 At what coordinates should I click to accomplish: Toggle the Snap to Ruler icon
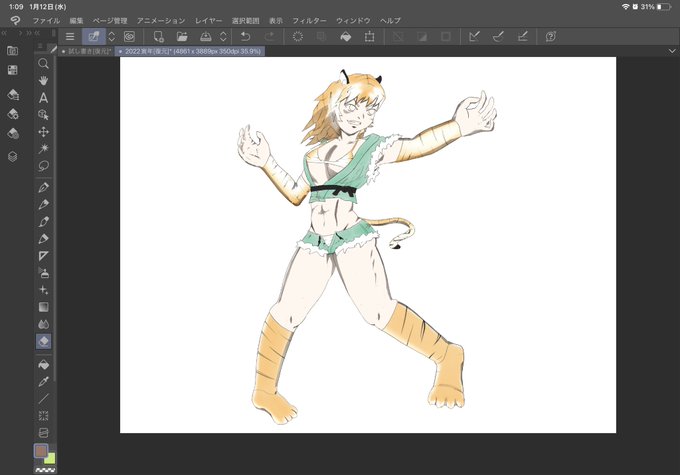pos(474,36)
